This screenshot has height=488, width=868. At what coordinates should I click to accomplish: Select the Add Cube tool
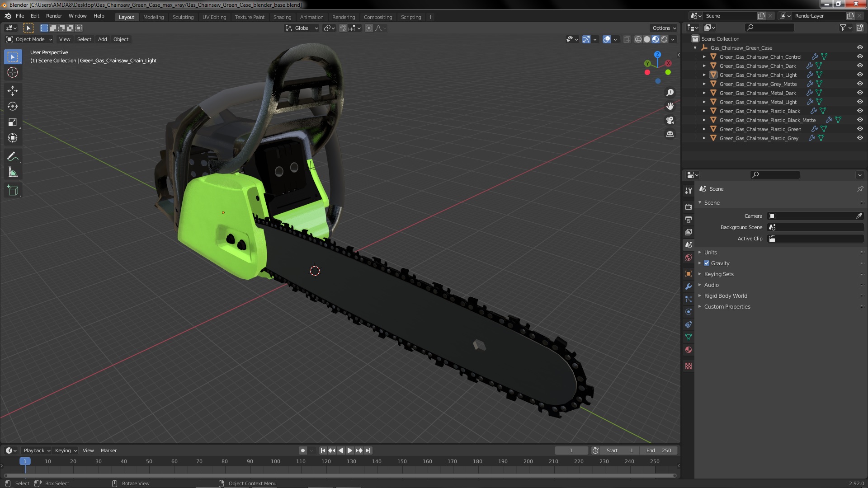tap(13, 191)
